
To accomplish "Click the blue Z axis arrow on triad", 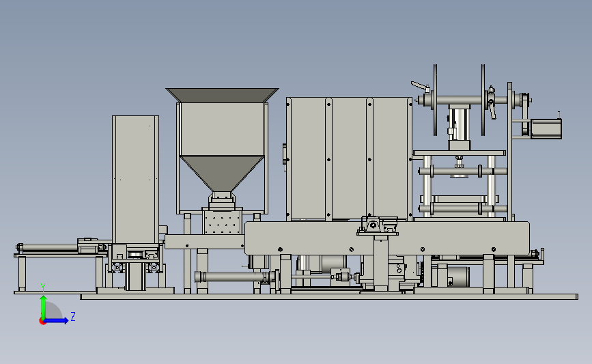I will [x=57, y=321].
